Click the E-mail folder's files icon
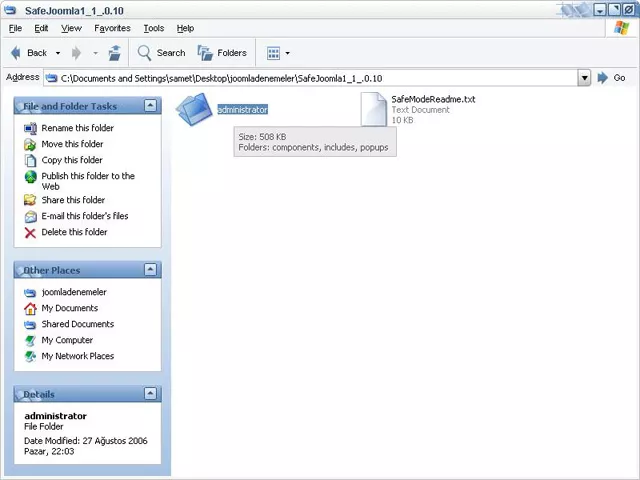The image size is (640, 480). point(31,216)
